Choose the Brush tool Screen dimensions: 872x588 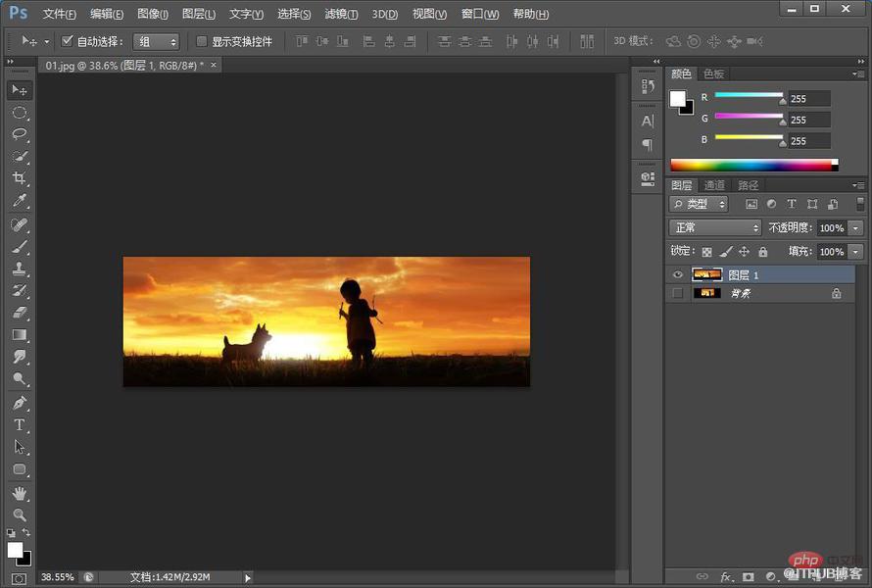pyautogui.click(x=20, y=246)
